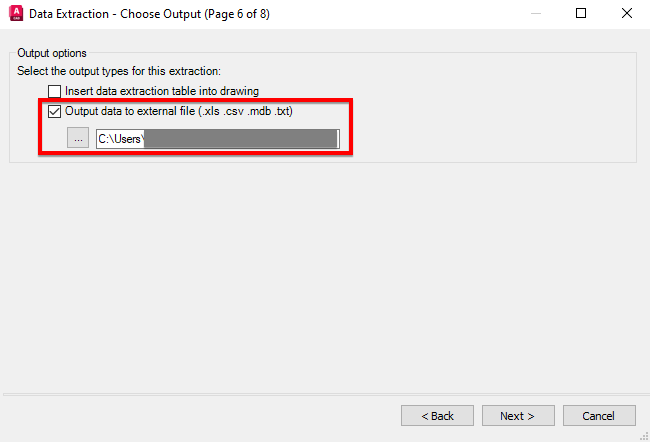Click the empty area below the Output options group
Viewport: 650px width, 442px height.
point(323,274)
